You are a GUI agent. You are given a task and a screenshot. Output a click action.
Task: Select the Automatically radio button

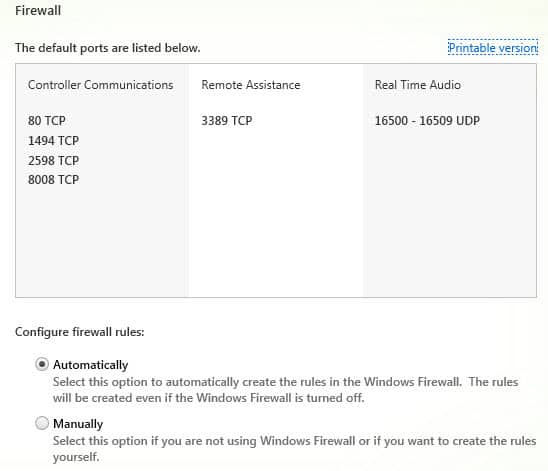pos(42,364)
